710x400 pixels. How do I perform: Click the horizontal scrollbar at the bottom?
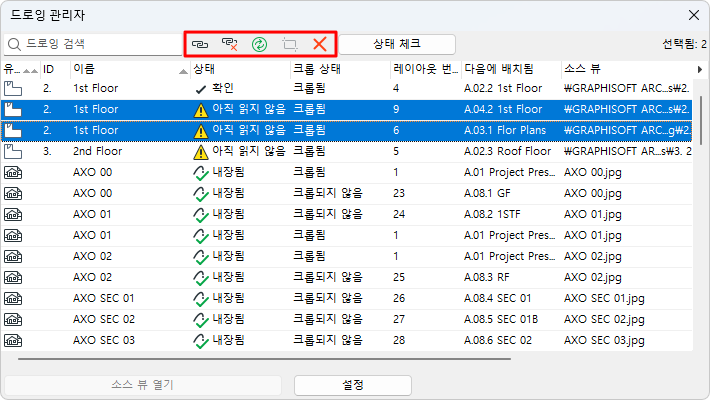264,359
